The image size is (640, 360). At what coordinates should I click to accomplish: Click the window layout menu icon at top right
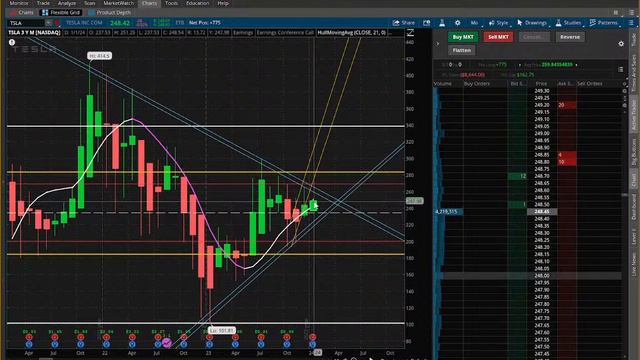click(631, 13)
